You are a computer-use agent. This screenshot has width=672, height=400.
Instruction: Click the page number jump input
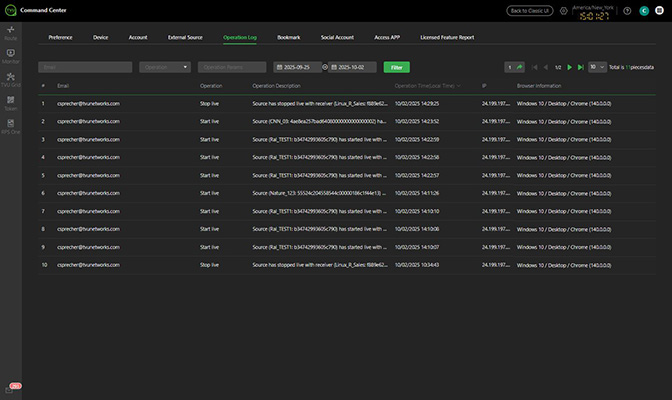tap(510, 67)
